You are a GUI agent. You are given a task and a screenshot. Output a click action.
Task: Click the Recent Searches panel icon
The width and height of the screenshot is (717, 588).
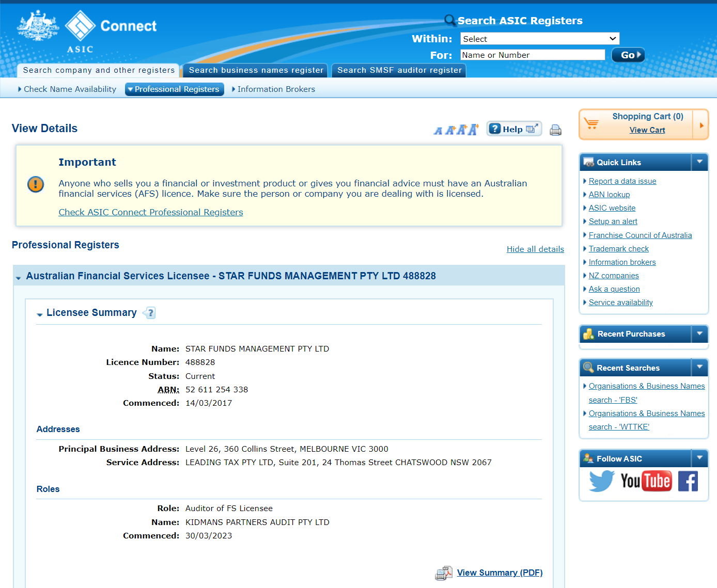[x=588, y=368]
